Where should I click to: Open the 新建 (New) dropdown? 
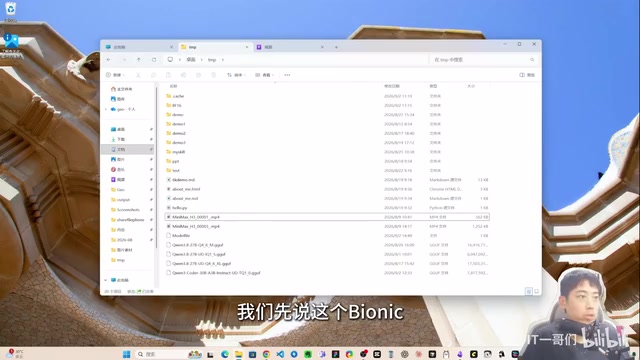point(115,75)
